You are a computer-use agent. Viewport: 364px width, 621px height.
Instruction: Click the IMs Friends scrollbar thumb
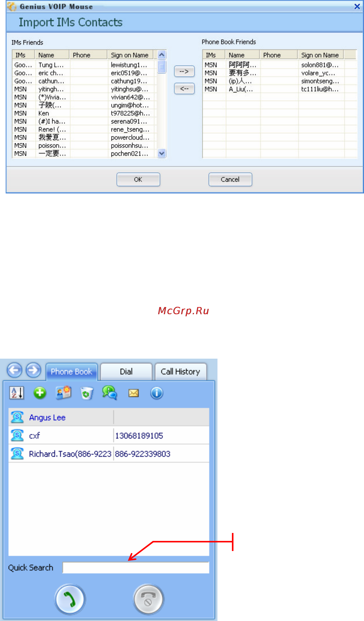click(162, 67)
